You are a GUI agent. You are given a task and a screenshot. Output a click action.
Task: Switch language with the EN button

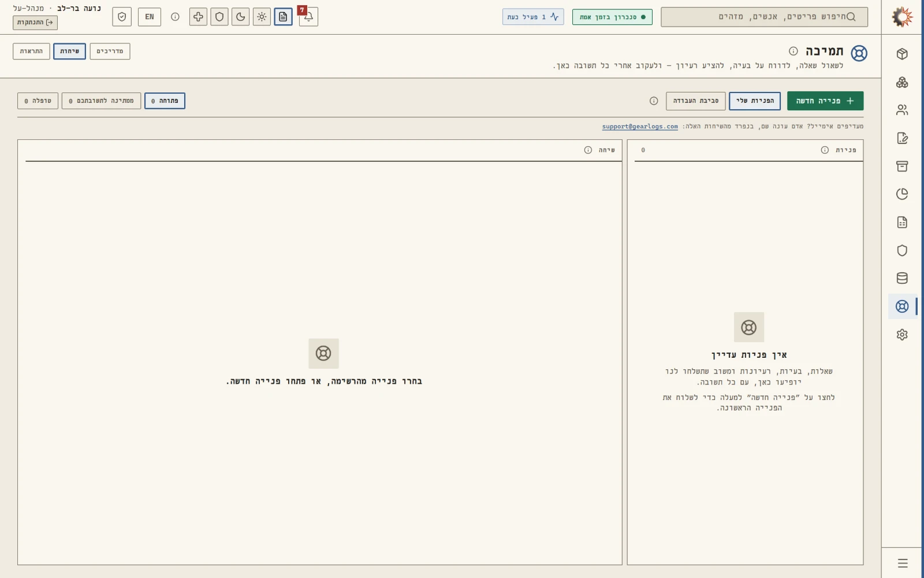pyautogui.click(x=150, y=17)
